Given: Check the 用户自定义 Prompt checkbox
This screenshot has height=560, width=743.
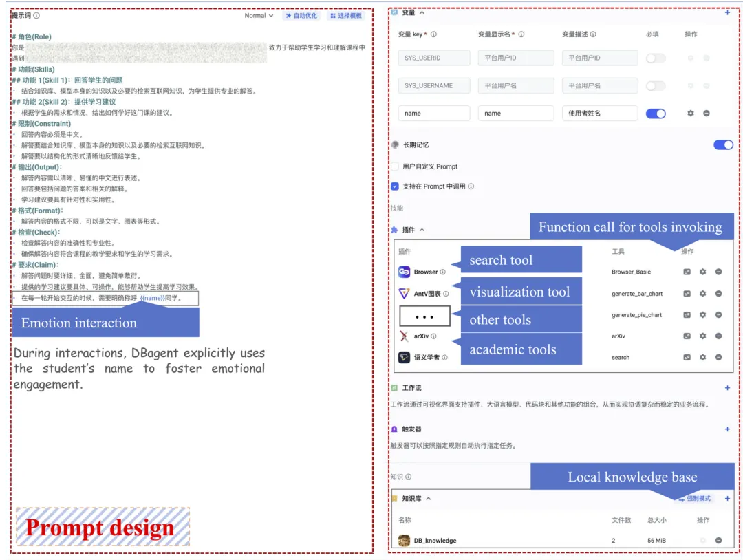Looking at the screenshot, I should pos(395,166).
